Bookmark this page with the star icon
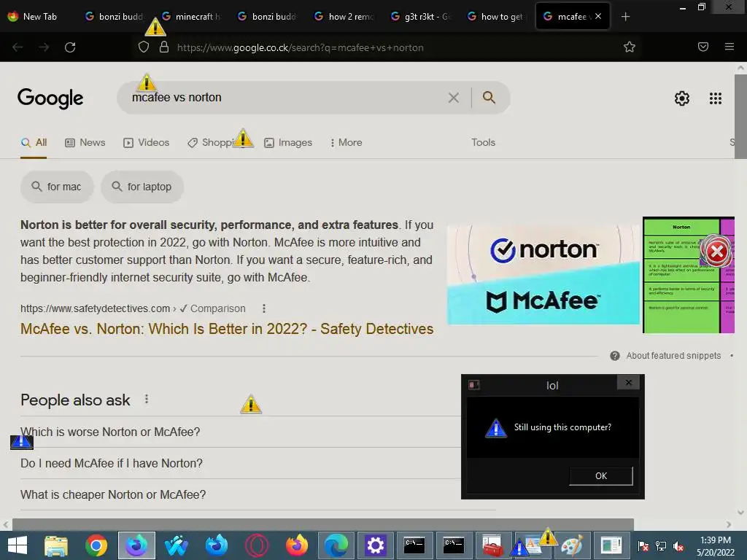This screenshot has width=747, height=560. [630, 47]
